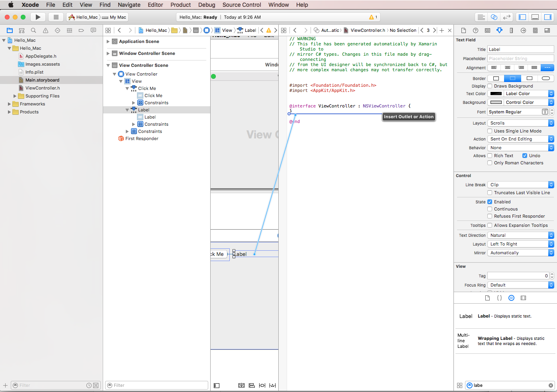This screenshot has height=392, width=557.
Task: Open the Find navigator search icon
Action: tap(33, 30)
